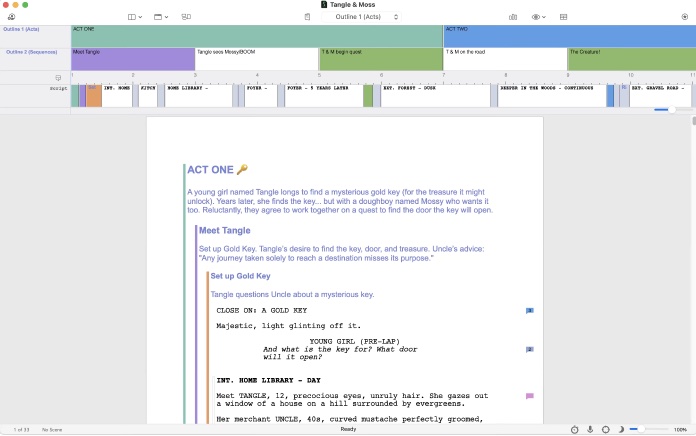Open the split view dropdown in toolbar
Screen dimensions: 696x436
point(161,17)
